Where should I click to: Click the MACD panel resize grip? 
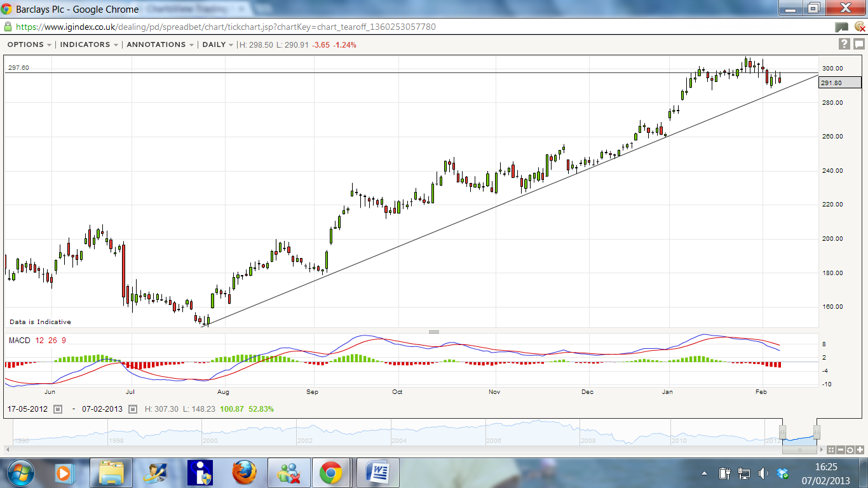pos(434,332)
